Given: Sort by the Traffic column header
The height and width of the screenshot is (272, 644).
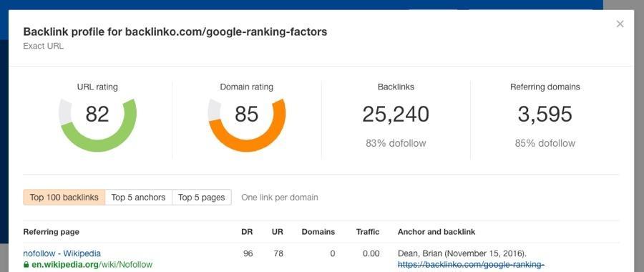Looking at the screenshot, I should [x=368, y=232].
